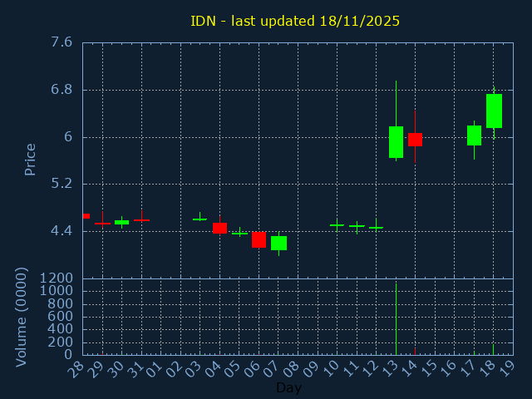Select the green candlestick on day 17
Image resolution: width=532 pixels, height=399 pixels.
point(474,135)
